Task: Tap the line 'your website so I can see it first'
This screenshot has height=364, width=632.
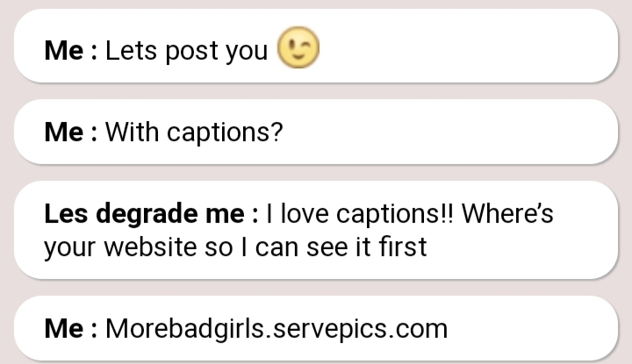Action: [235, 247]
